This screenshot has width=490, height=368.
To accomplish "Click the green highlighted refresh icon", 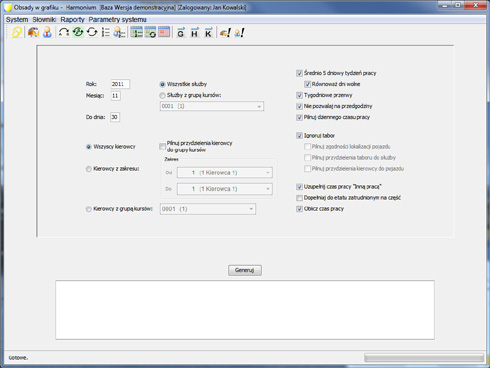I will 78,32.
